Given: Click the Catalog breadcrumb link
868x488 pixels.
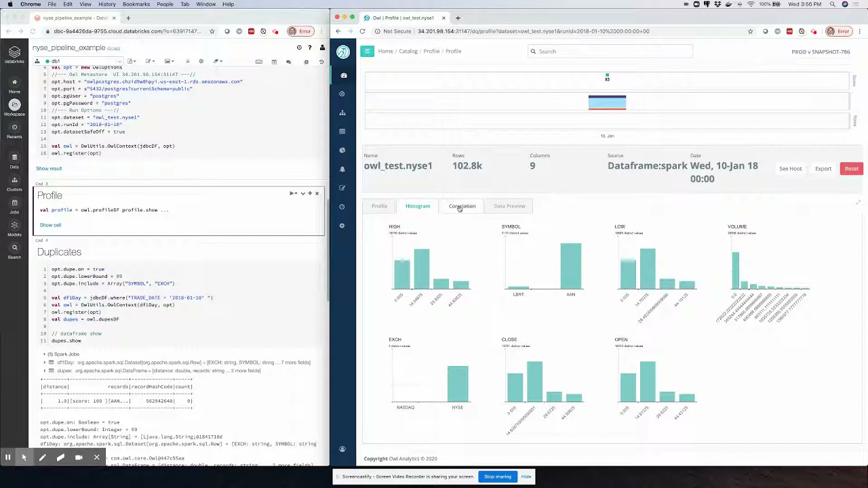Looking at the screenshot, I should [x=408, y=52].
